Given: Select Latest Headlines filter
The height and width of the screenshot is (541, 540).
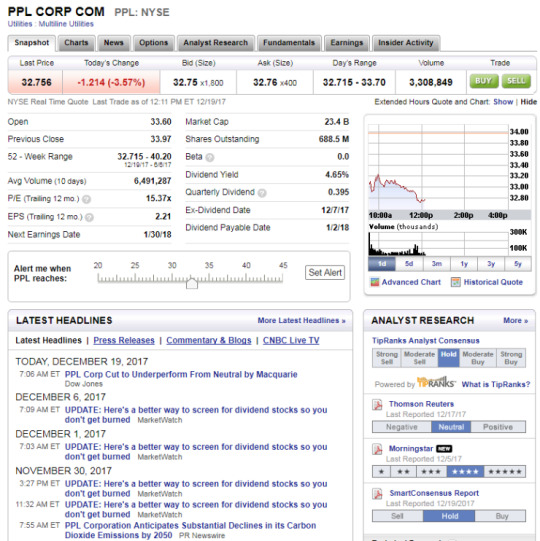Looking at the screenshot, I should (x=48, y=341).
